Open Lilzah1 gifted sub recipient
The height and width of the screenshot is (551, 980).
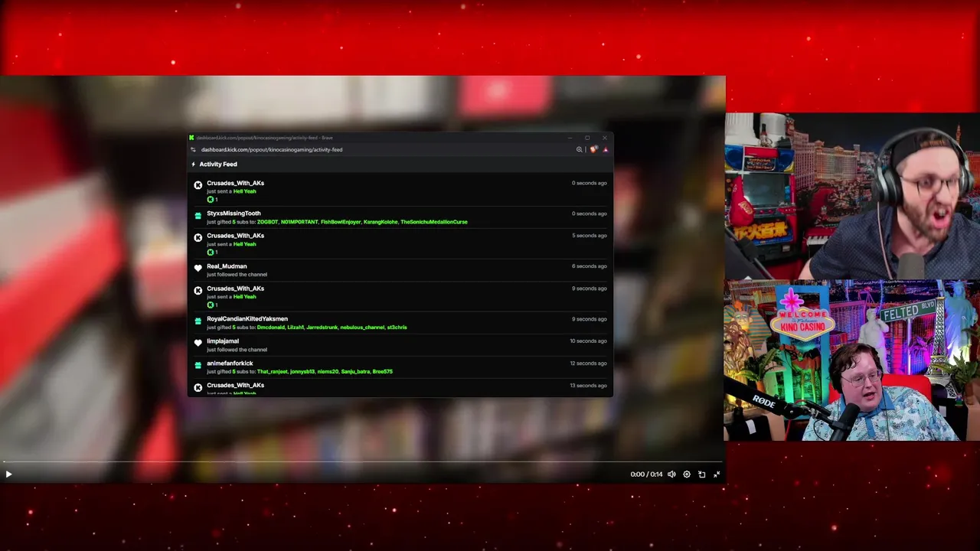pyautogui.click(x=296, y=328)
